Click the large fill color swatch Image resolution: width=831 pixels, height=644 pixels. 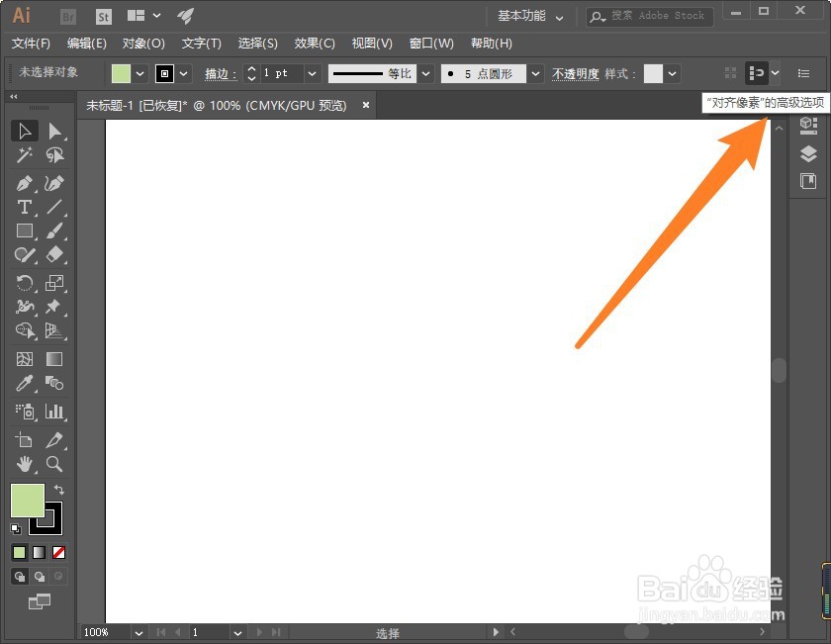pyautogui.click(x=27, y=501)
